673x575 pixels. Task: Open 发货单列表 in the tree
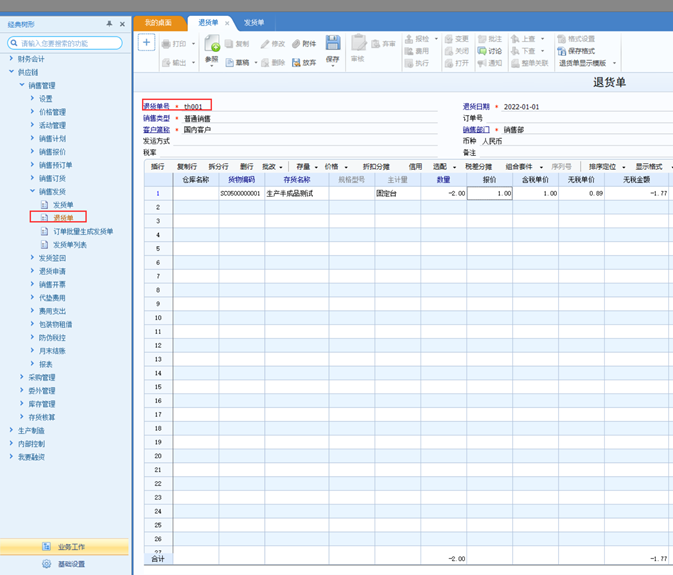pos(70,245)
